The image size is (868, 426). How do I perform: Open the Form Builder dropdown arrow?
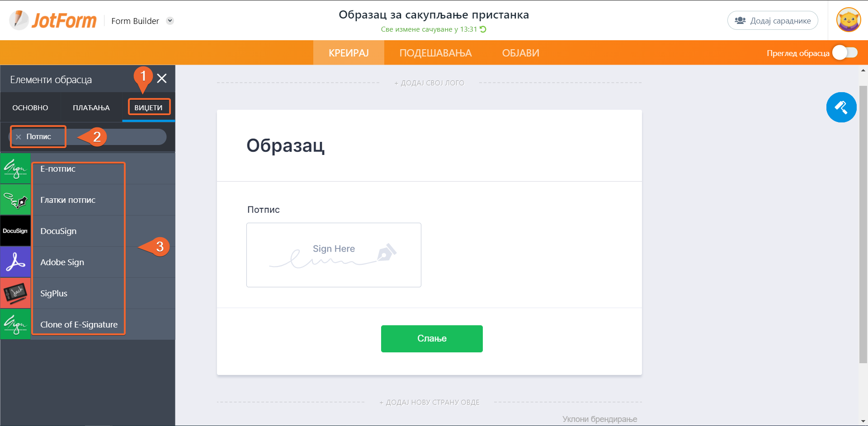click(170, 21)
